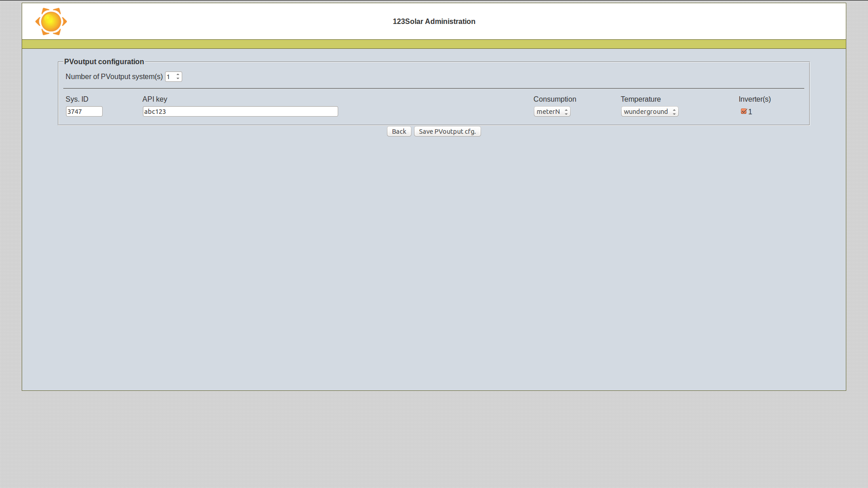The width and height of the screenshot is (868, 488).
Task: Toggle the Inverter 1 checkbox
Action: (744, 111)
